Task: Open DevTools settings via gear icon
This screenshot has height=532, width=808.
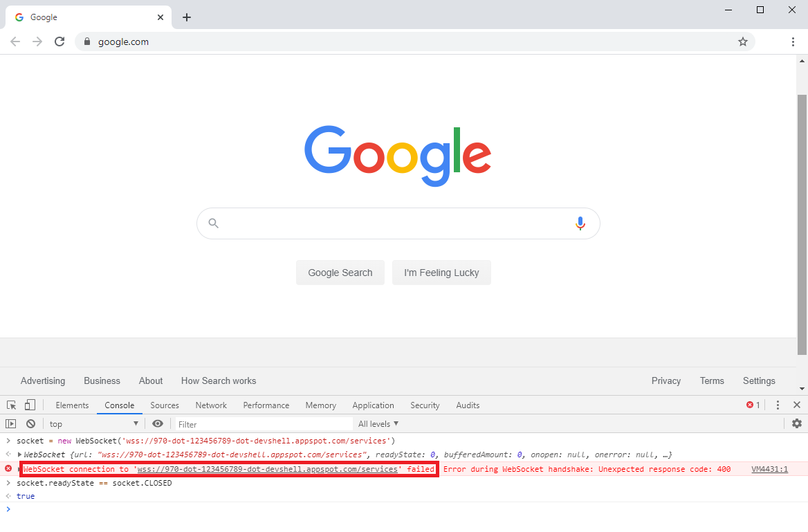Action: point(798,423)
